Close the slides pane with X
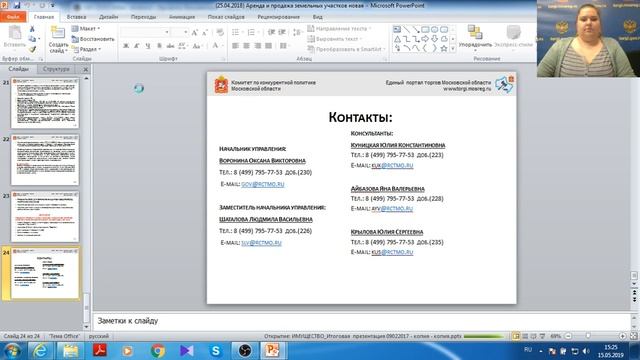Screen dimensions: 640x360 point(85,69)
